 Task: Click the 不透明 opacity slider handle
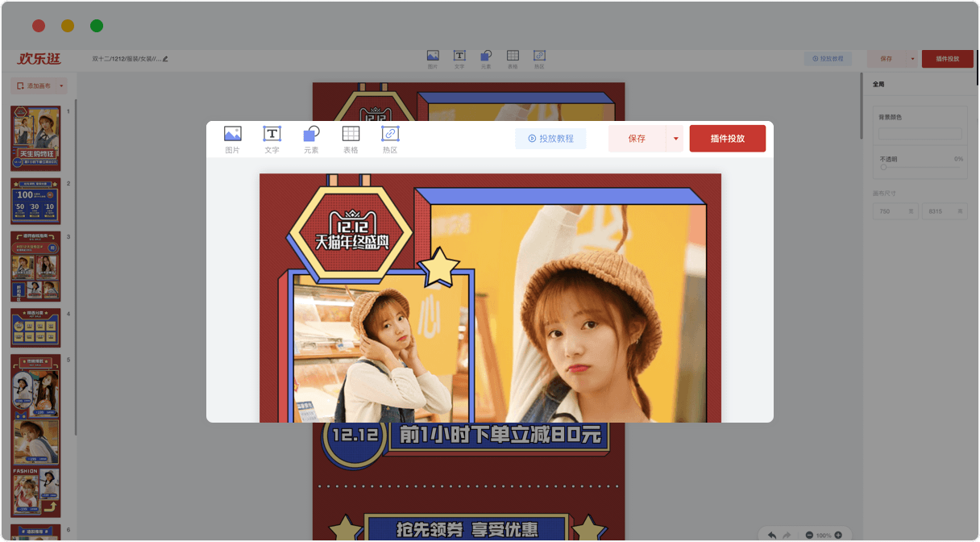tap(883, 168)
